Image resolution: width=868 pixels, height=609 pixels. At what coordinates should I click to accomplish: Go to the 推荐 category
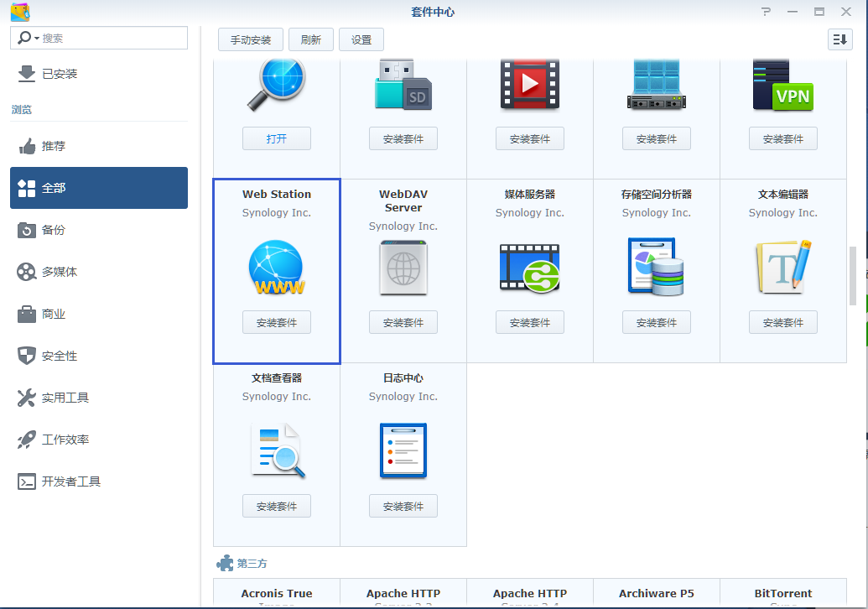point(99,146)
